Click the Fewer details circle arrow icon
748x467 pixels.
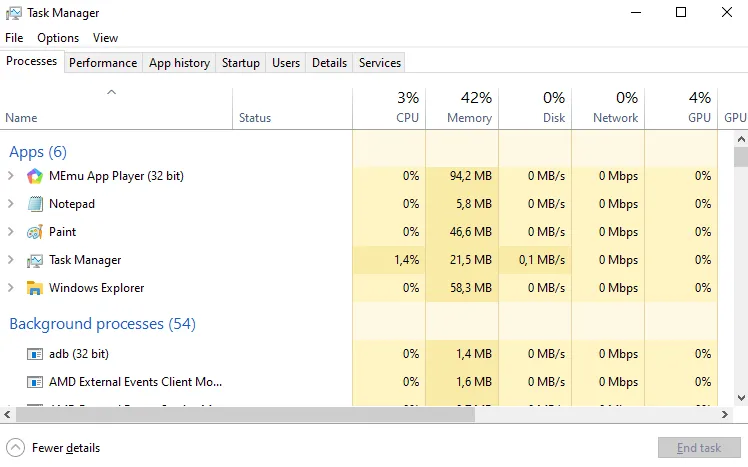point(15,448)
